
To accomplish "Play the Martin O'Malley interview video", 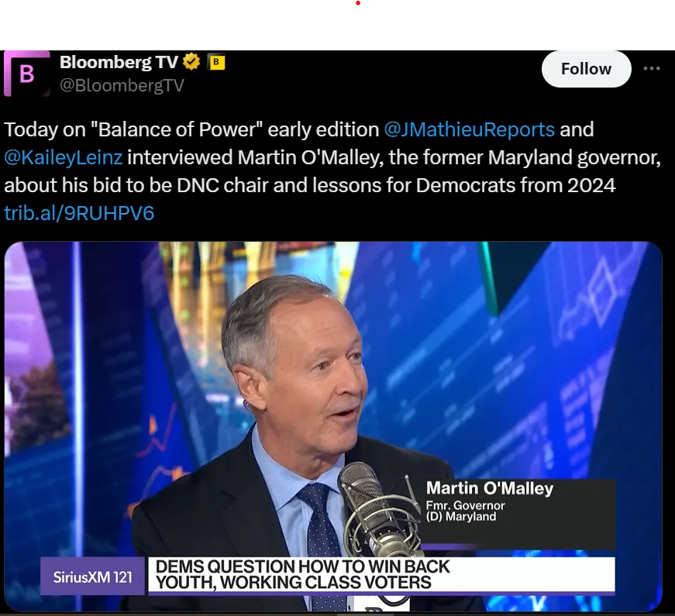I will [333, 426].
